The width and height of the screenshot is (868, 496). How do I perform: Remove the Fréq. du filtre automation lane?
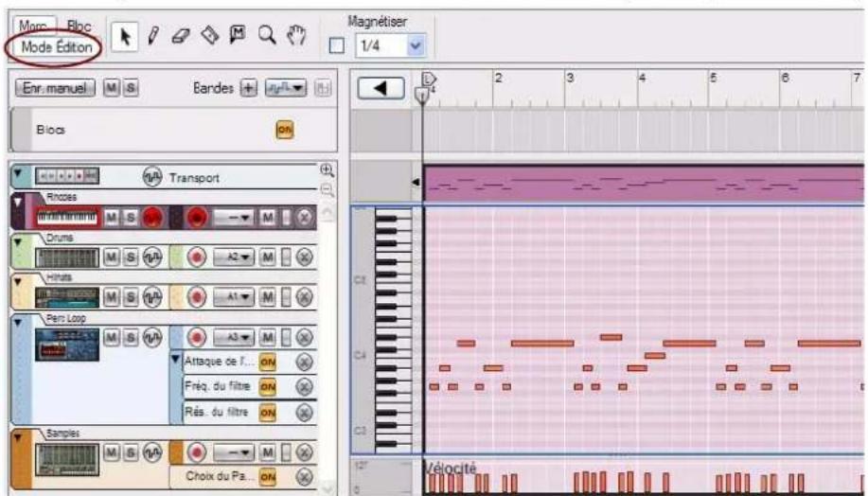(303, 386)
